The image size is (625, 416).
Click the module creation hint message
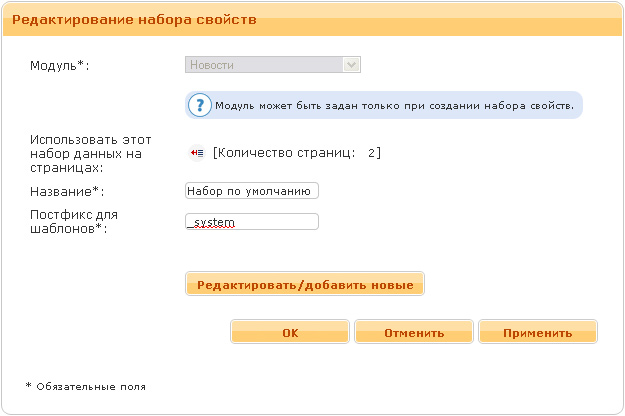coord(394,105)
